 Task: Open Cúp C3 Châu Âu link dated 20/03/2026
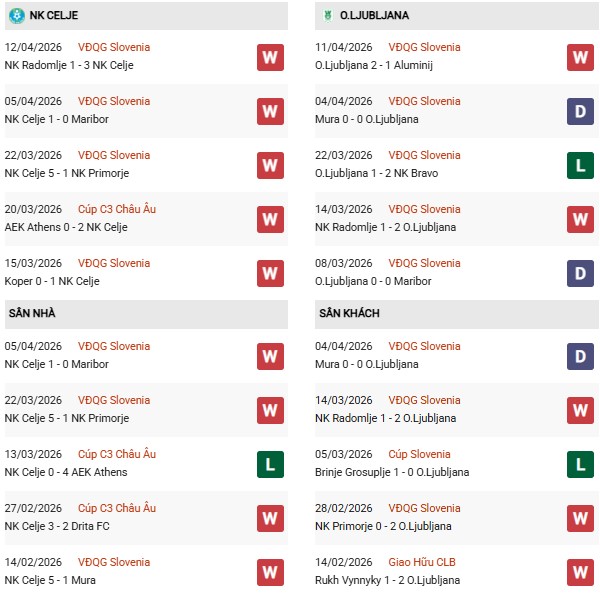tap(117, 209)
